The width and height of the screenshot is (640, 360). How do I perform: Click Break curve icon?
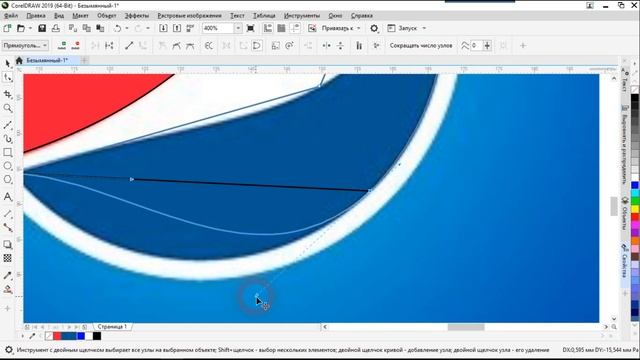pos(109,45)
